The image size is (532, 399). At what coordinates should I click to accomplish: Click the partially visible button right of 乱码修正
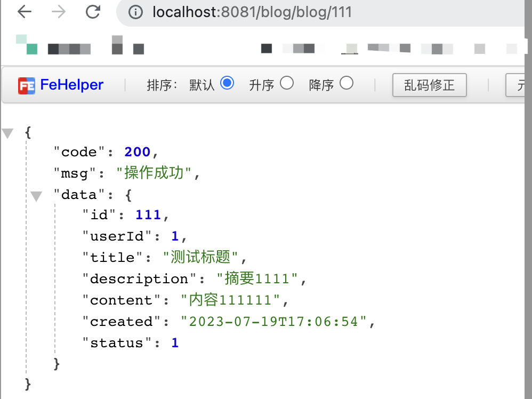520,85
